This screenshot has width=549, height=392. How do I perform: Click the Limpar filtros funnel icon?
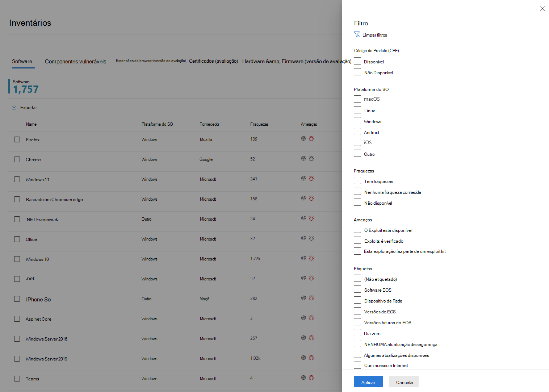pos(357,34)
